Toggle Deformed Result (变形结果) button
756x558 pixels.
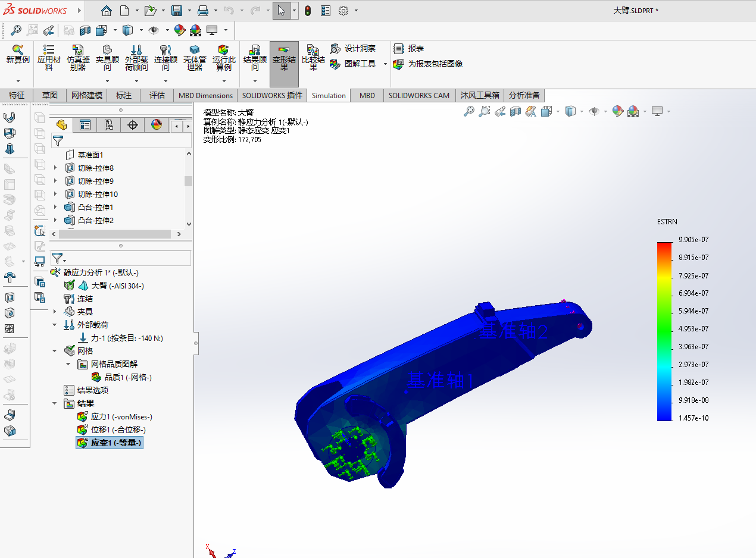coord(284,64)
